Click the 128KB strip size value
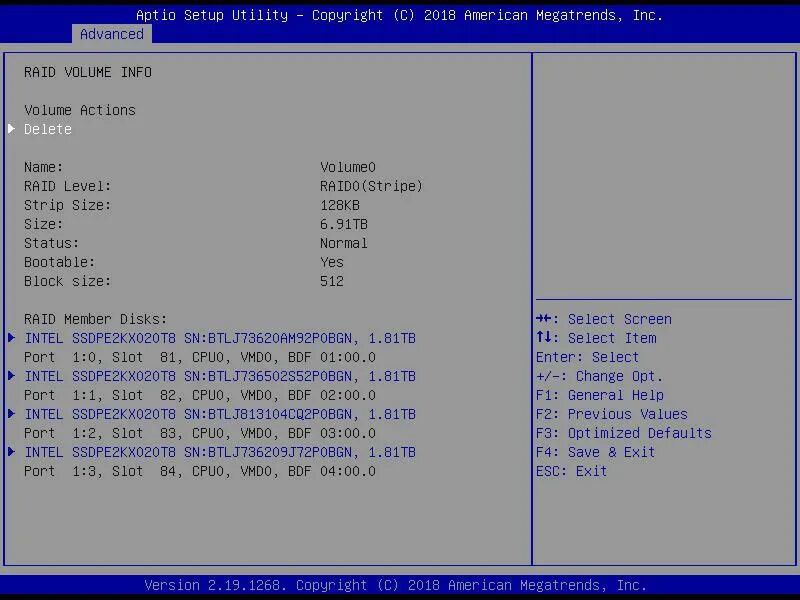The width and height of the screenshot is (800, 600). [340, 205]
